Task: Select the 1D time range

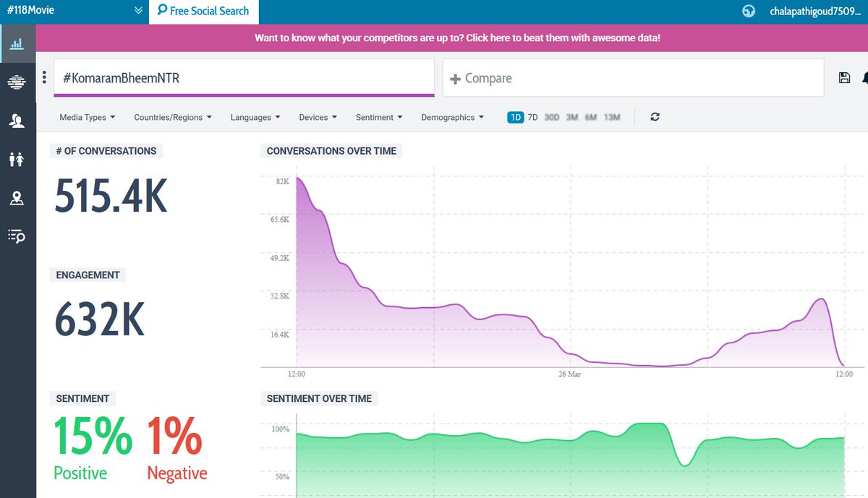Action: [x=515, y=117]
